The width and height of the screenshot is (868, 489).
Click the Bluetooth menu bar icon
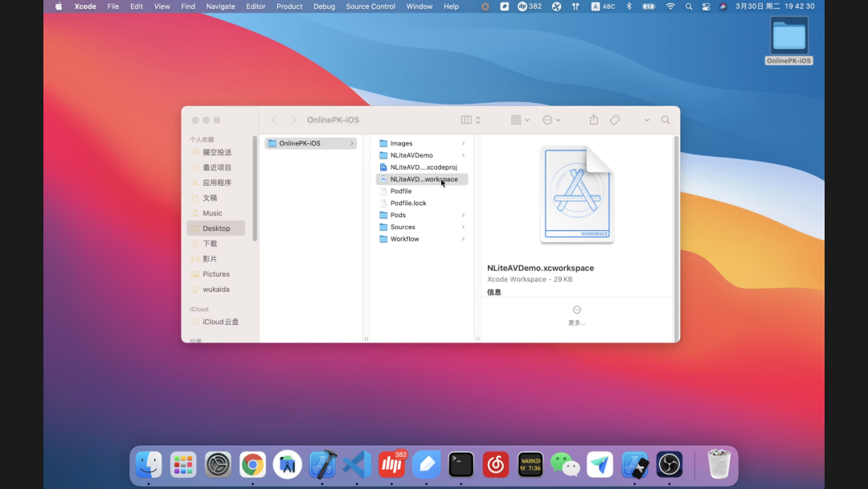tap(628, 6)
